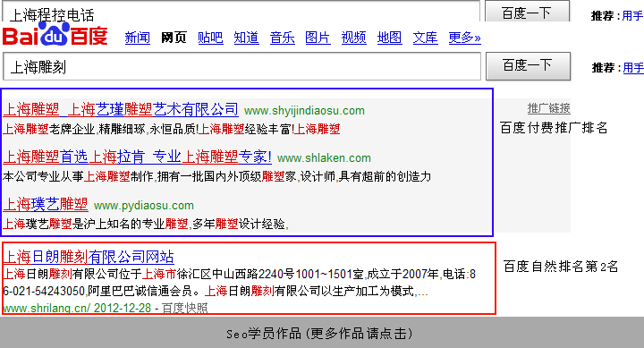
Task: Open 上海日朗雕刻有限公司网站 result link
Action: pyautogui.click(x=89, y=257)
